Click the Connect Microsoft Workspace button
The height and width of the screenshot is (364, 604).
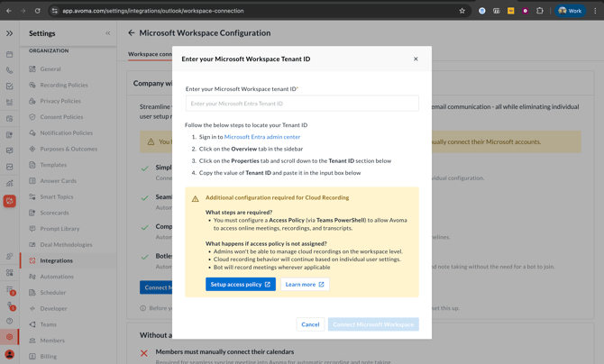(x=373, y=324)
